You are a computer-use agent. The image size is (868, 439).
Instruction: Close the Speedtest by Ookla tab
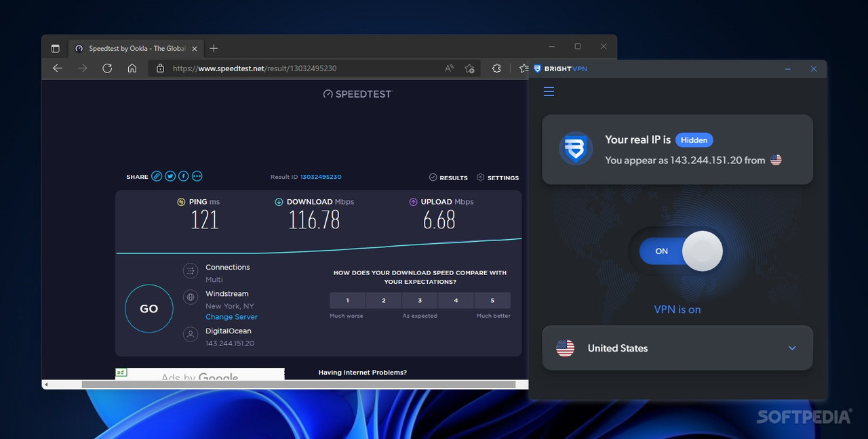(x=195, y=49)
